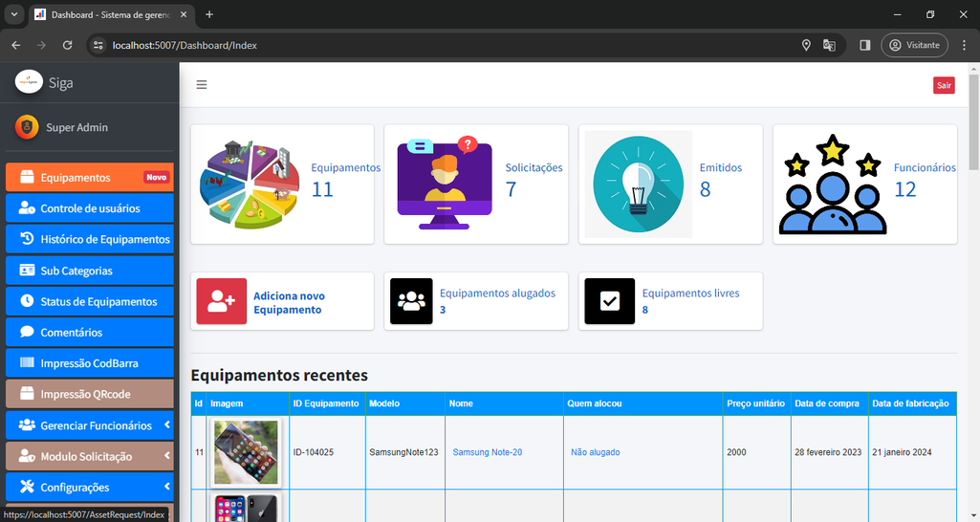Click the Equipamentos livres checkmark icon
This screenshot has width=980, height=522.
[x=609, y=302]
